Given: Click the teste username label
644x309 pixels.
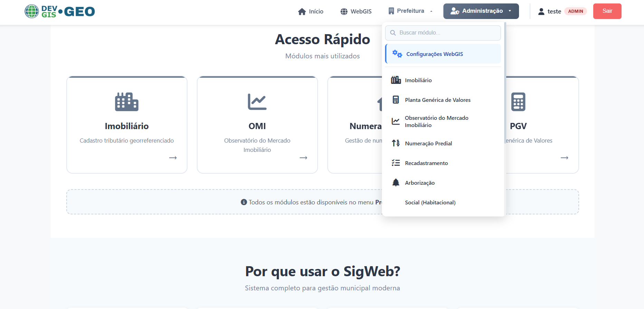Looking at the screenshot, I should click(554, 11).
